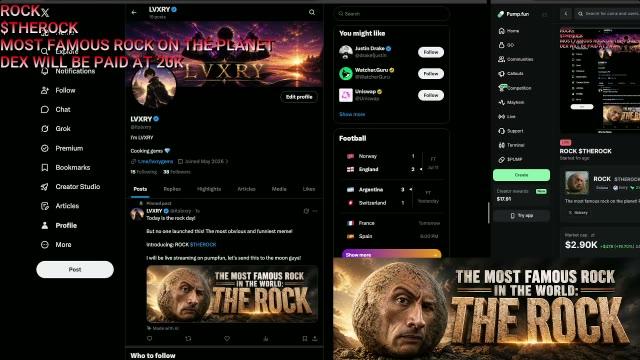Open the France vs Spain match

391,230
